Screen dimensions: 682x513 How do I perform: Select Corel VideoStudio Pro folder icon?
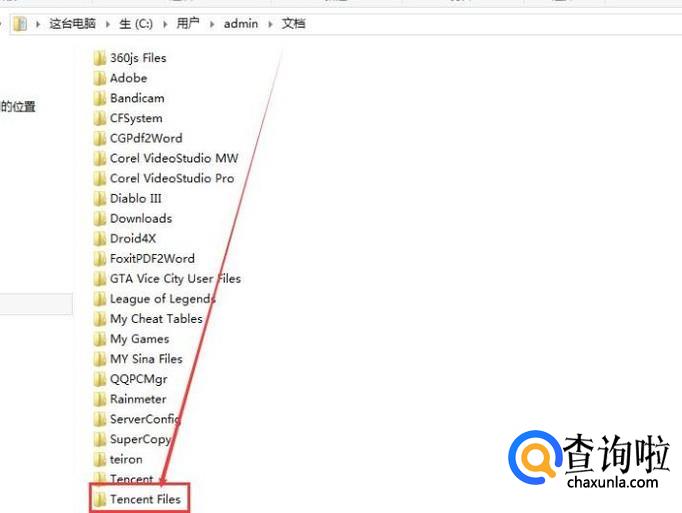pos(100,178)
